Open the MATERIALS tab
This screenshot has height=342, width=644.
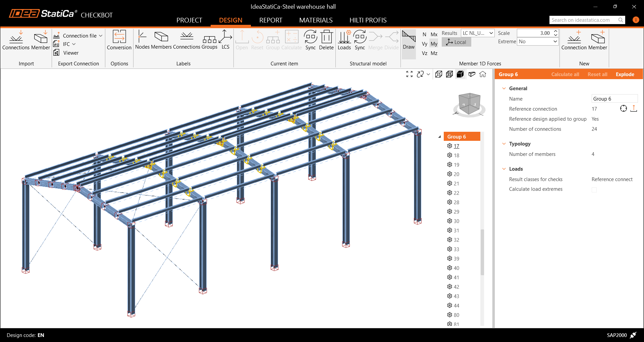click(x=316, y=20)
